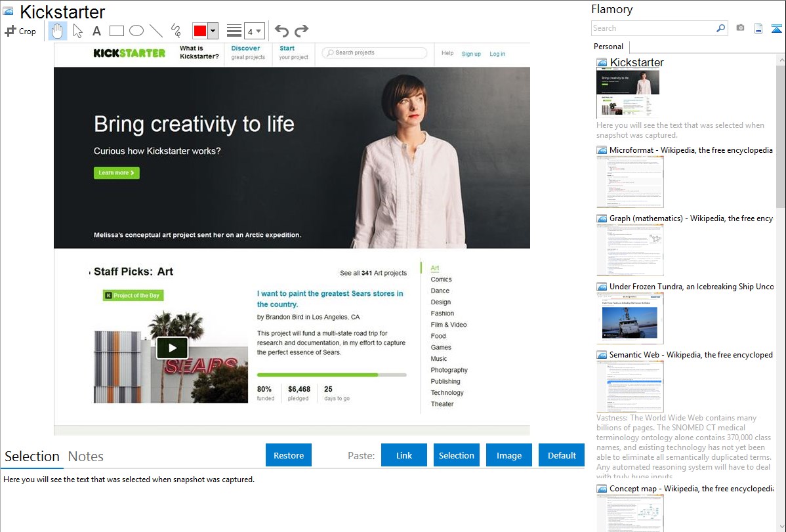This screenshot has width=786, height=532.
Task: Open the Concept map snapshot title
Action: (x=692, y=489)
